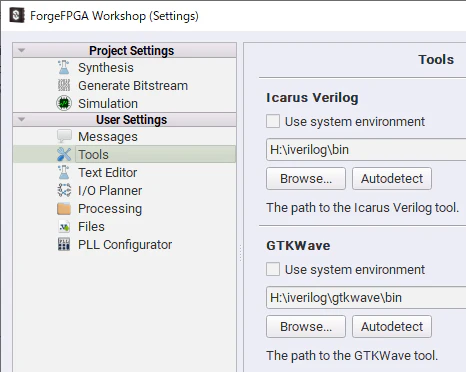Open Processing settings
Image resolution: width=466 pixels, height=372 pixels.
click(110, 209)
